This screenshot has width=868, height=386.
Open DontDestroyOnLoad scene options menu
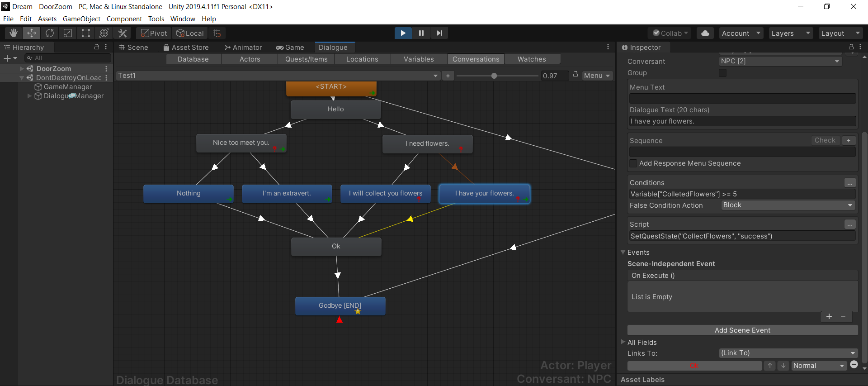coord(106,78)
